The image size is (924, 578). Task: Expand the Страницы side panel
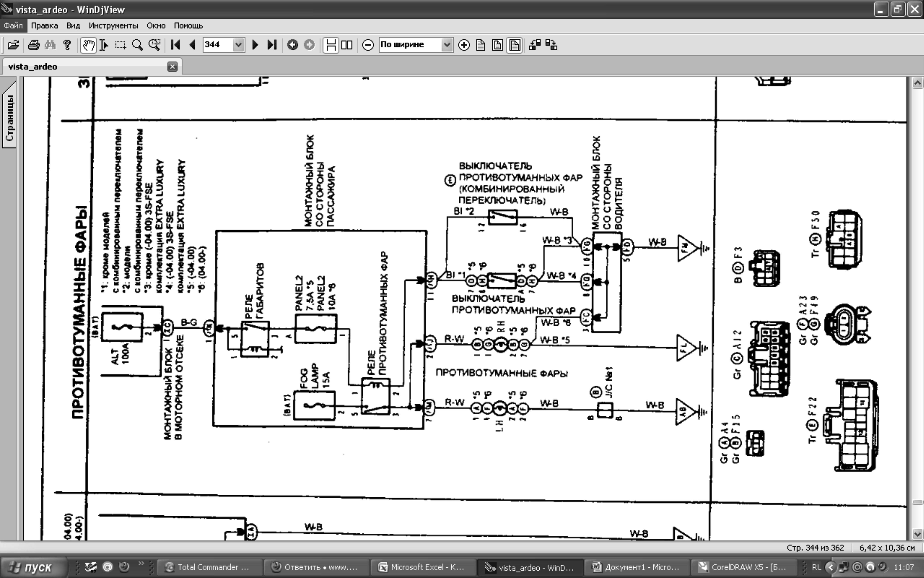(x=9, y=117)
